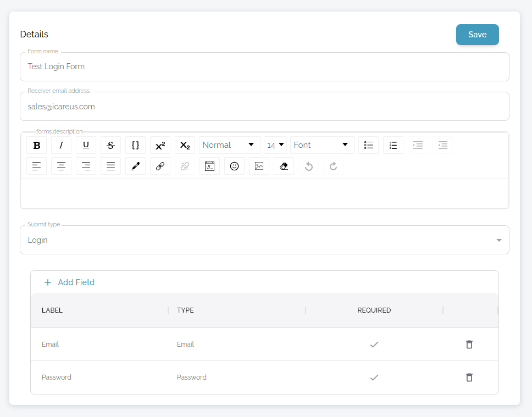
Task: Toggle the required checkmark for Password
Action: pyautogui.click(x=374, y=377)
